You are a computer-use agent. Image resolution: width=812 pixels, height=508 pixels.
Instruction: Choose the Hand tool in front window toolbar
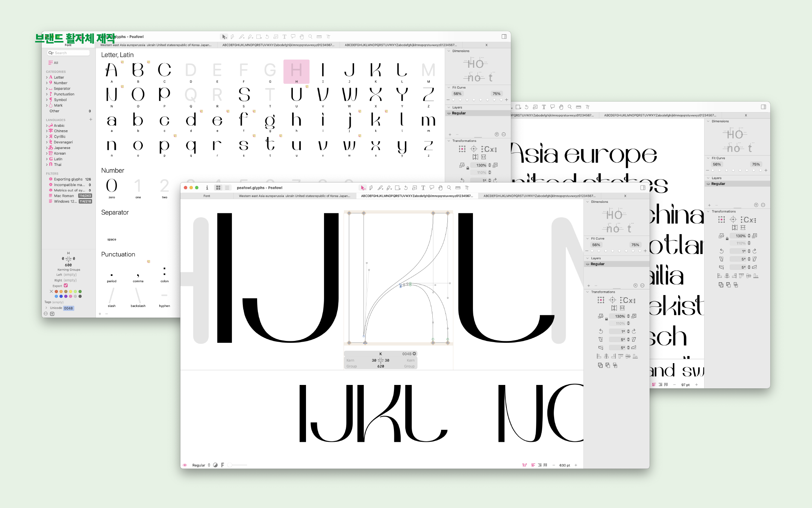pos(440,188)
